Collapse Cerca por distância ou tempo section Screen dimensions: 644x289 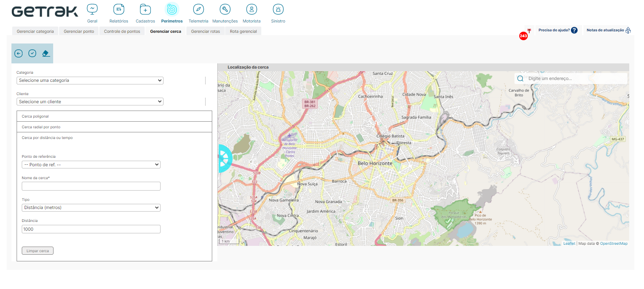pyautogui.click(x=114, y=137)
